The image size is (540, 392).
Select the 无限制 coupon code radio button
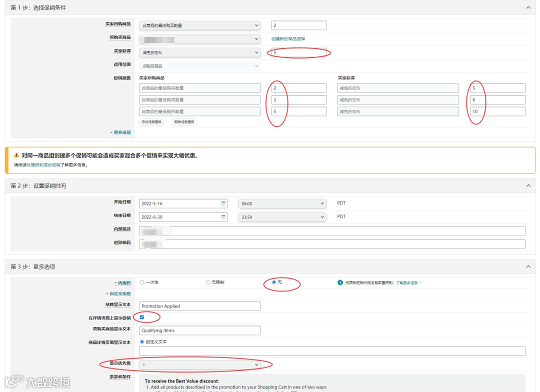pos(208,282)
